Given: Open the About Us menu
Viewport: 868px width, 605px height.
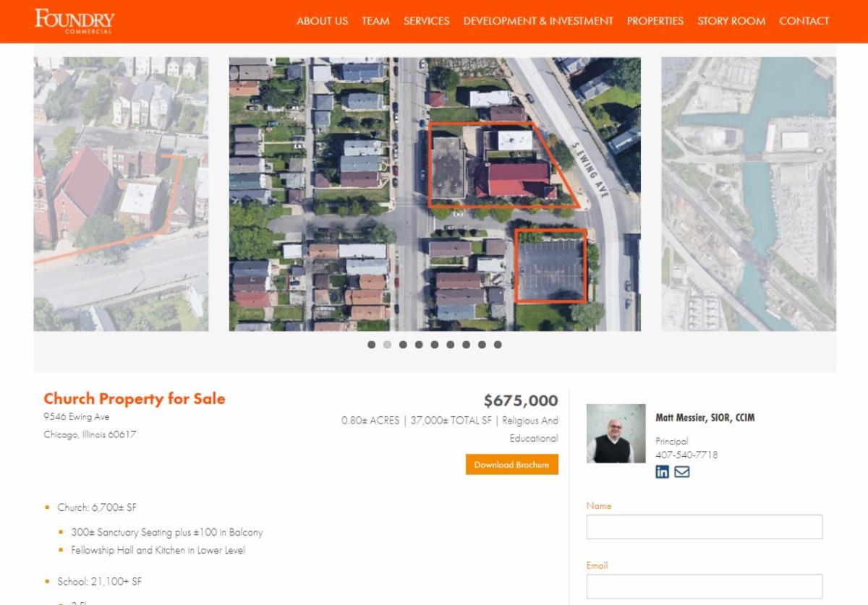Looking at the screenshot, I should click(322, 21).
